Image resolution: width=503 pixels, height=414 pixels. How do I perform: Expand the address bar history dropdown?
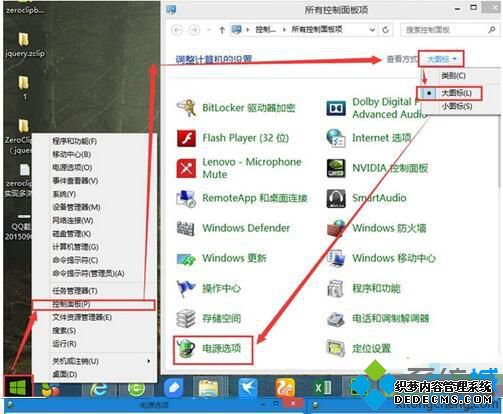click(x=372, y=30)
